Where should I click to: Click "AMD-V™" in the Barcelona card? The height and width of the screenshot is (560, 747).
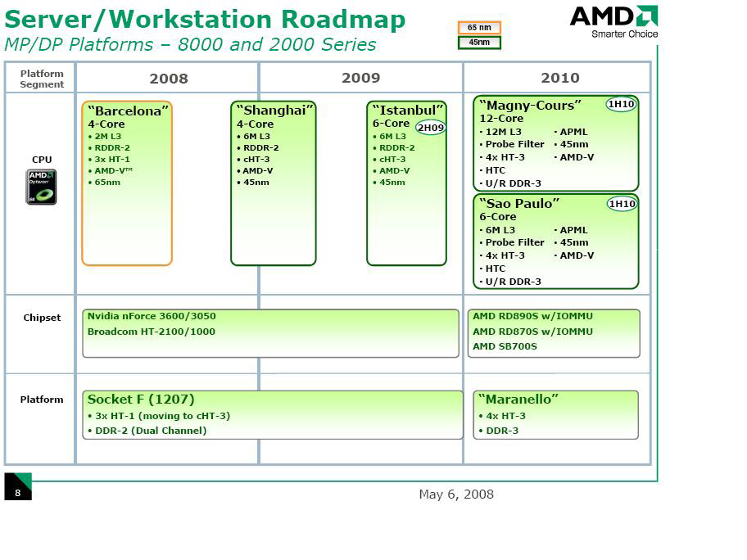click(113, 170)
